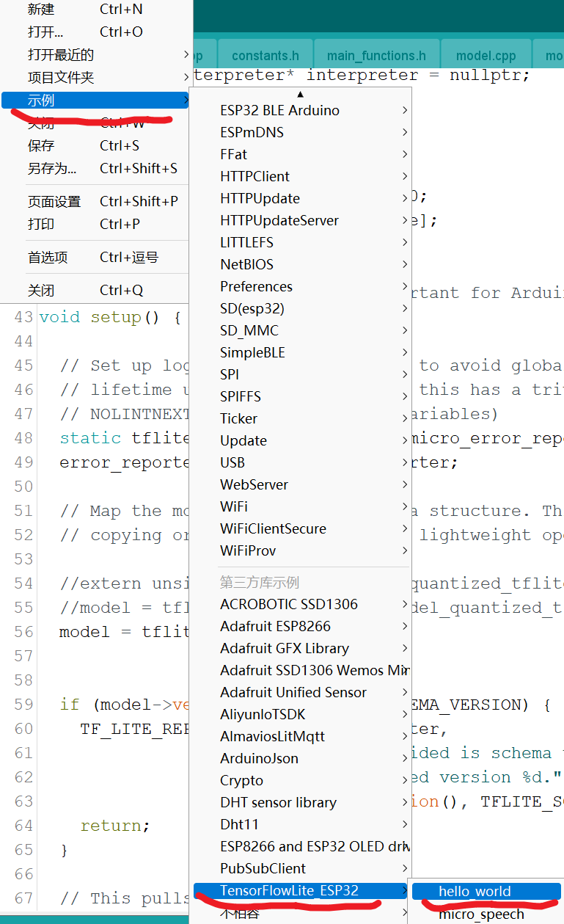The image size is (564, 924).
Task: Click code line 43 void setup()
Action: tap(110, 317)
